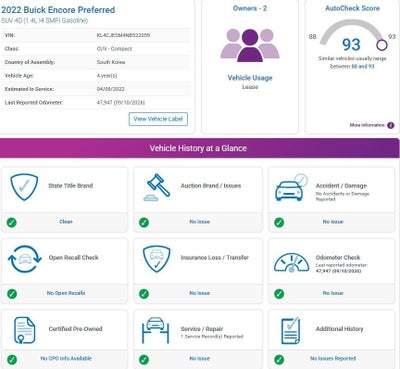
Task: Click the 2022 Buick Encore Preferred title
Action: point(58,10)
